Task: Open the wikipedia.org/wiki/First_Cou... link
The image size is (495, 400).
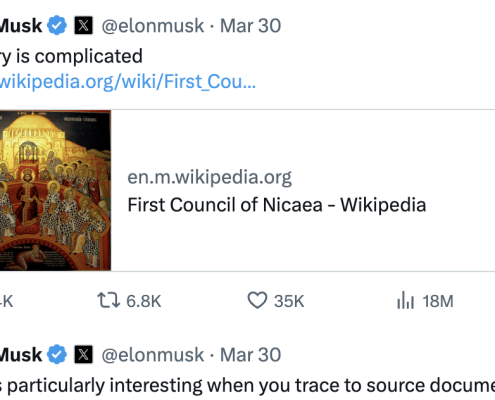Action: pos(128,82)
